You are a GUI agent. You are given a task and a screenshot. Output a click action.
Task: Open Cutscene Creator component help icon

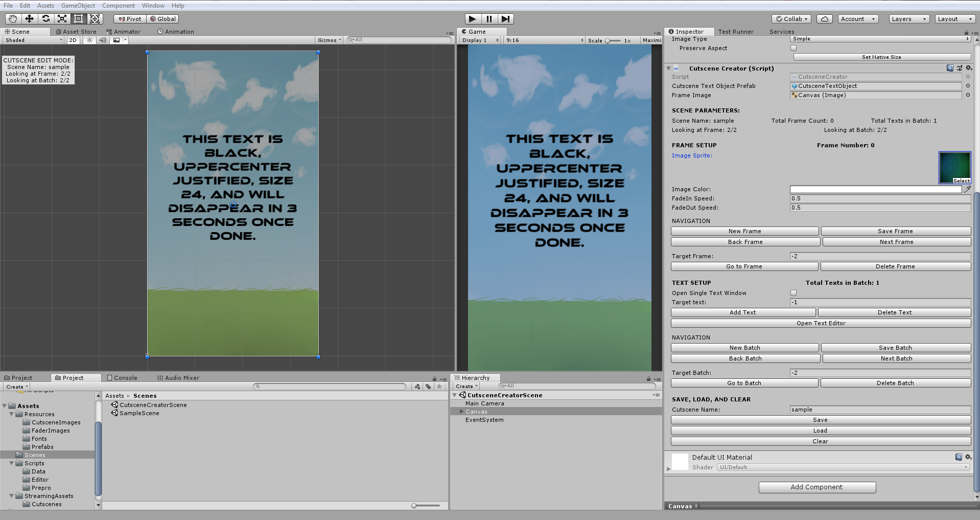(x=950, y=68)
